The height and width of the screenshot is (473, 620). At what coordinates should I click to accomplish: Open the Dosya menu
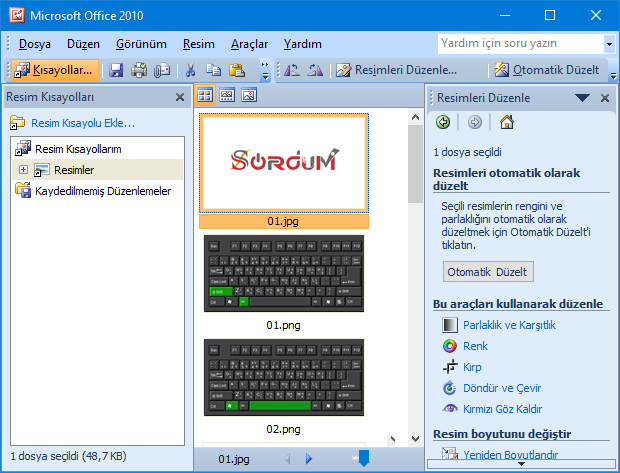(35, 44)
